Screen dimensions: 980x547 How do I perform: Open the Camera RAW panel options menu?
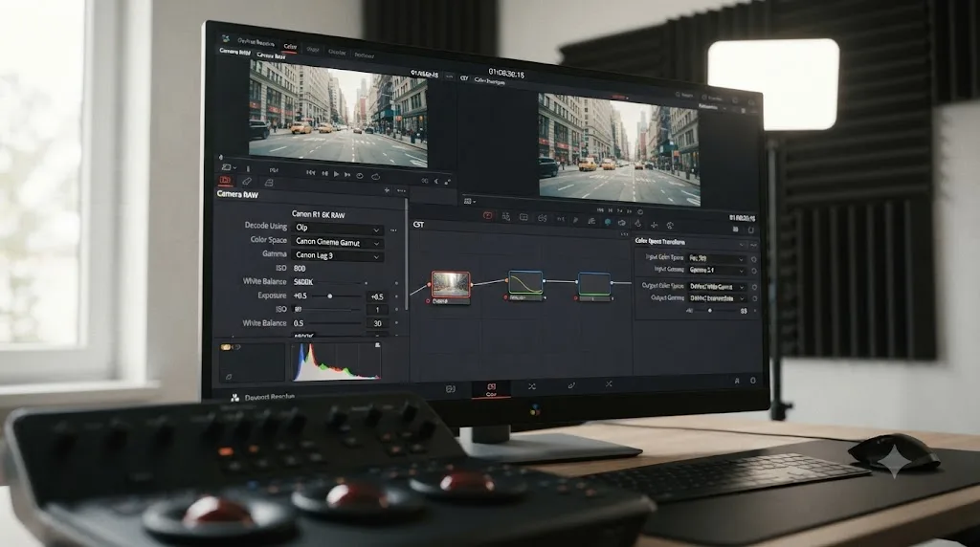coord(401,190)
